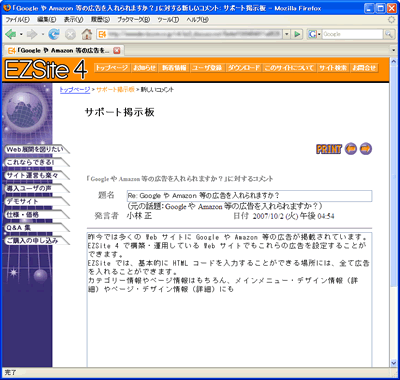400x380 pixels.
Task: Click the previous comment arrow icon
Action: point(351,149)
